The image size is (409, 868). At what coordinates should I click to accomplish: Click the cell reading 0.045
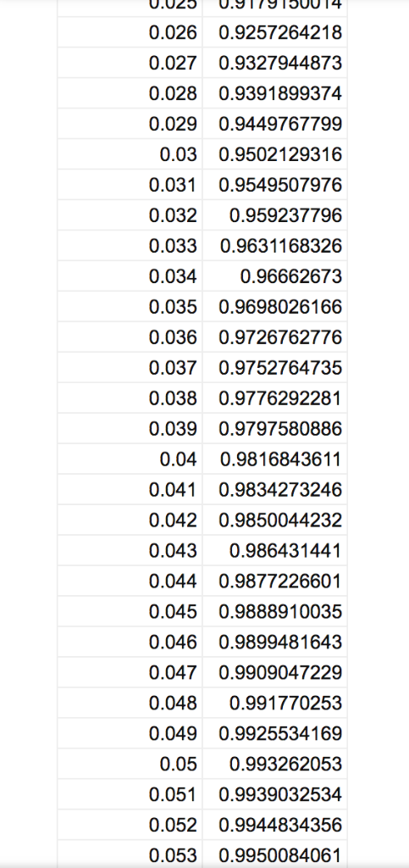coord(130,611)
